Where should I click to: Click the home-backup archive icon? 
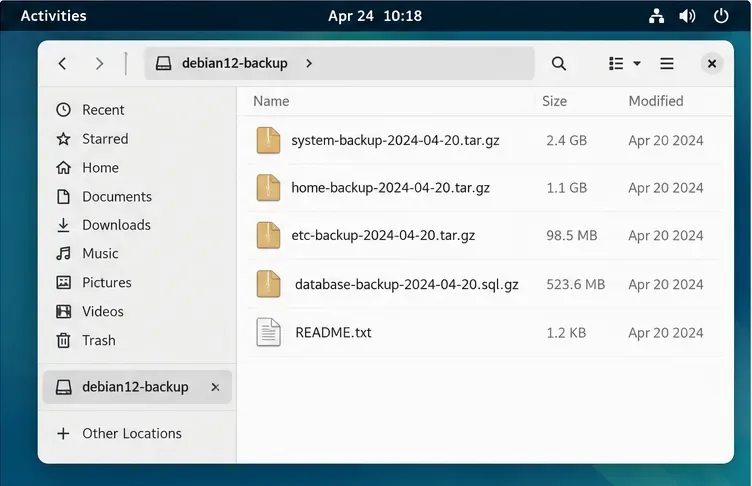[269, 188]
